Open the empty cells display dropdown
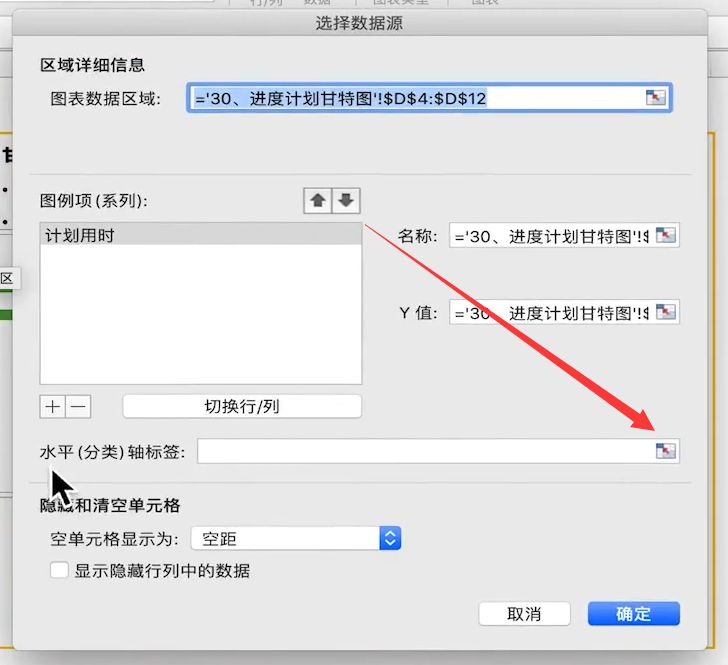This screenshot has width=728, height=665. (296, 539)
